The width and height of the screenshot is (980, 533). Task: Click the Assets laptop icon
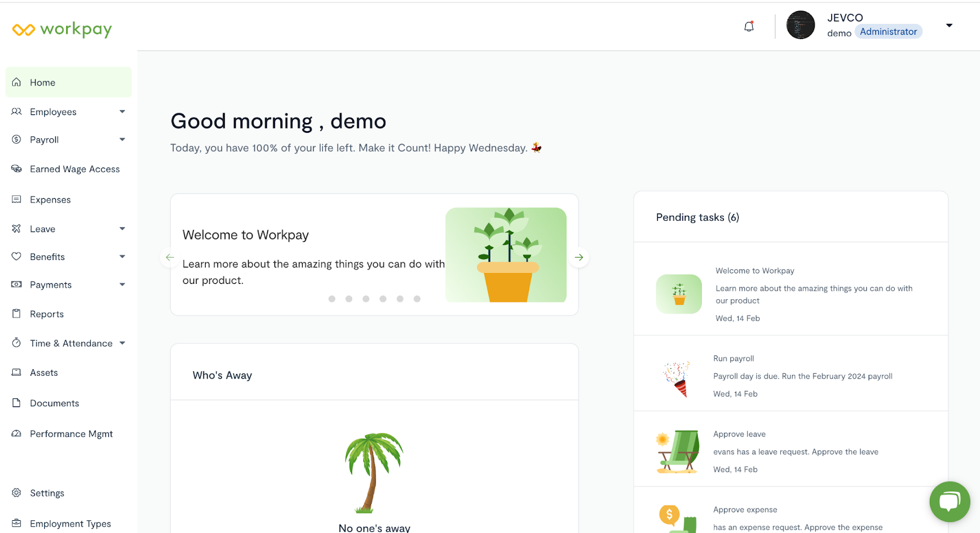pyautogui.click(x=17, y=372)
